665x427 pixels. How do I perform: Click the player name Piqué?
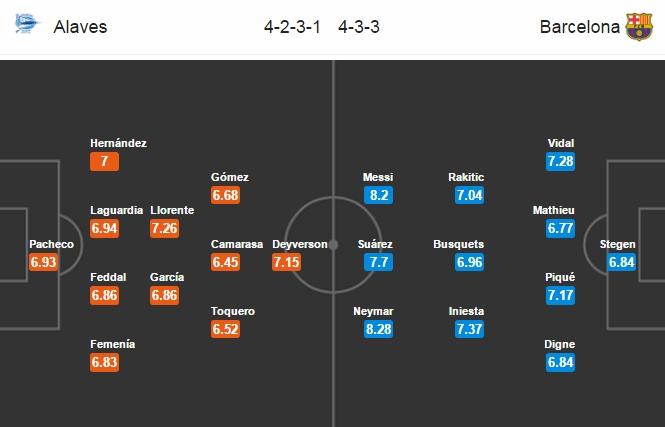coord(561,278)
